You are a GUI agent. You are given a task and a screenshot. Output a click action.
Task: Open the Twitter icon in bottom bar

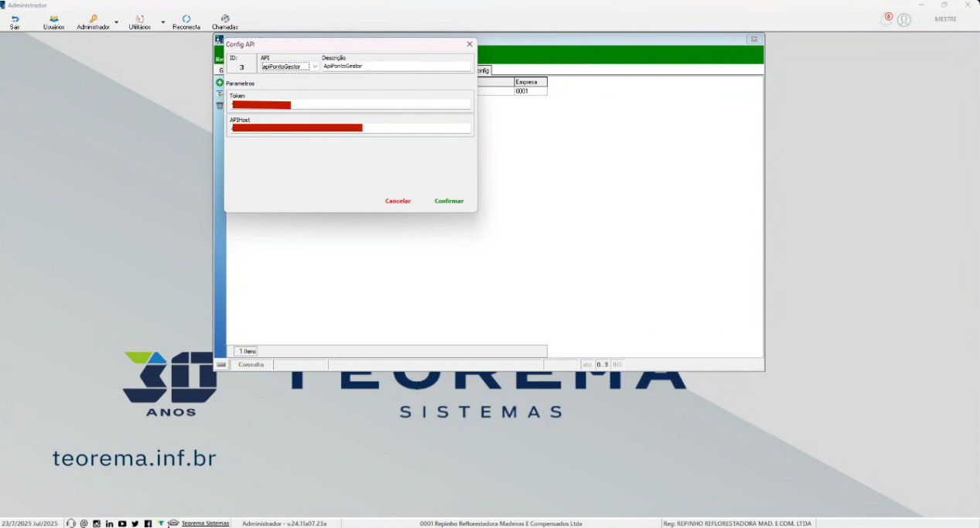pyautogui.click(x=135, y=523)
